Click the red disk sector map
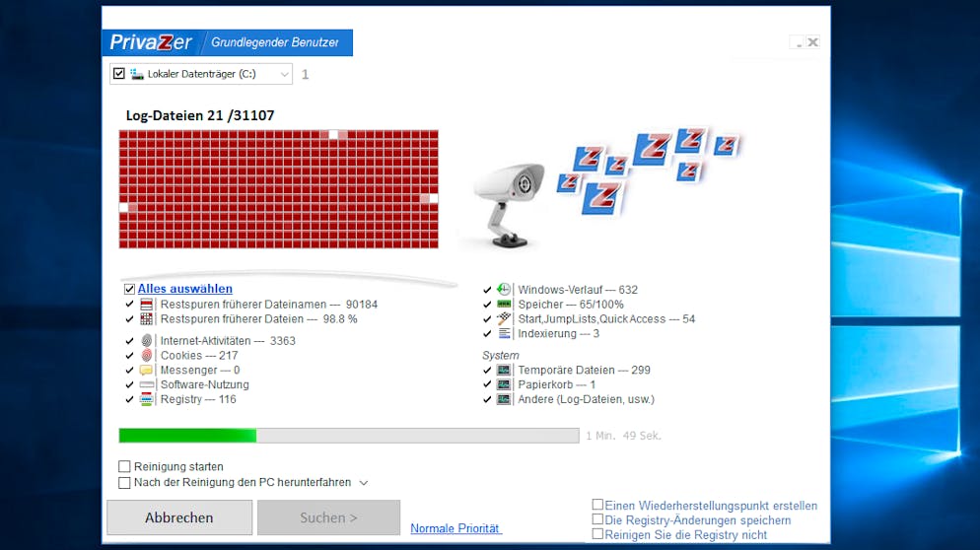980x550 pixels. (x=279, y=189)
